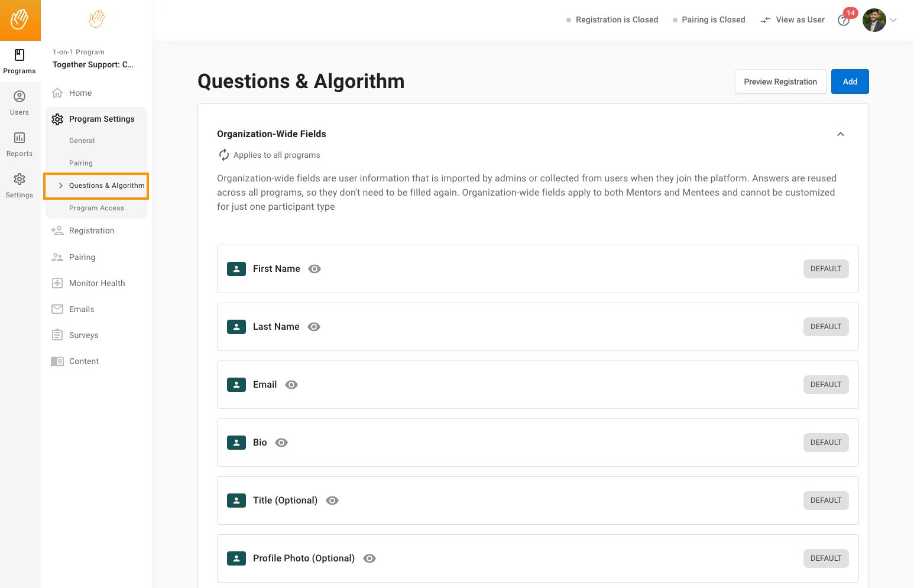Click Last Name field person icon

pos(236,327)
